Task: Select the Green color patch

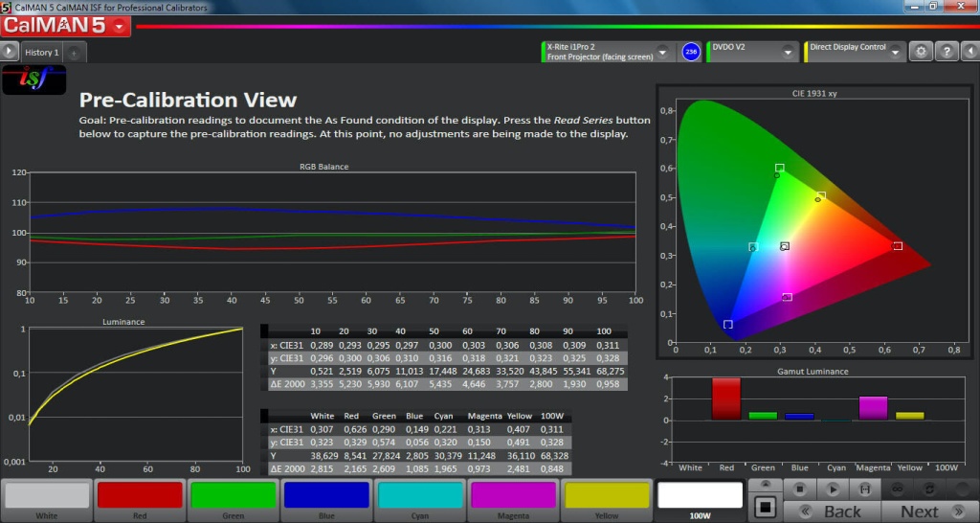Action: pos(234,500)
